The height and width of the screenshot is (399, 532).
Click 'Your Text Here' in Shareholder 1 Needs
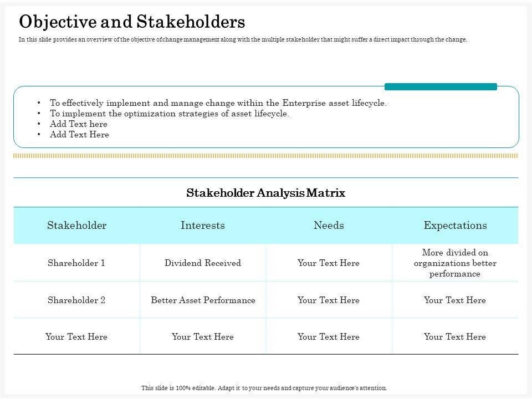tap(329, 263)
